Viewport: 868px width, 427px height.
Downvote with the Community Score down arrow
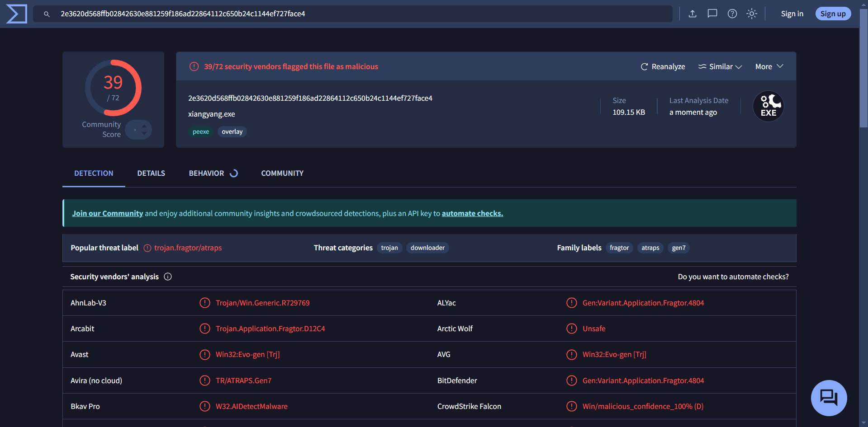coord(144,133)
